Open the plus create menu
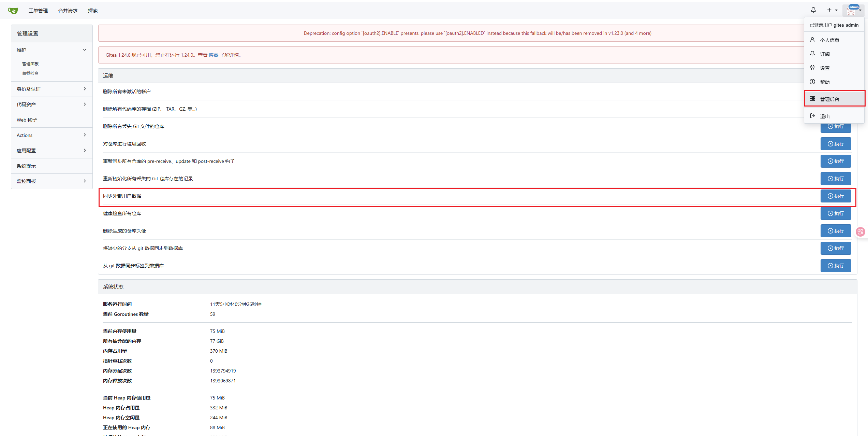This screenshot has height=436, width=868. (832, 10)
